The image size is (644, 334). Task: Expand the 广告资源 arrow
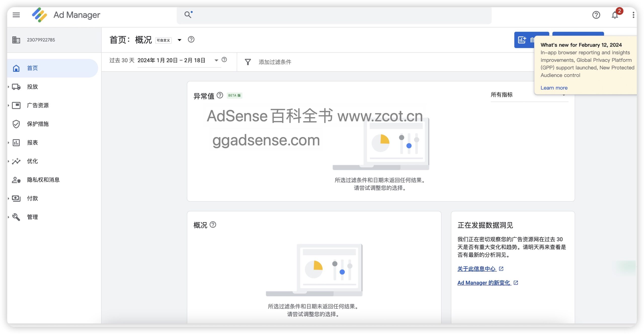pyautogui.click(x=8, y=105)
